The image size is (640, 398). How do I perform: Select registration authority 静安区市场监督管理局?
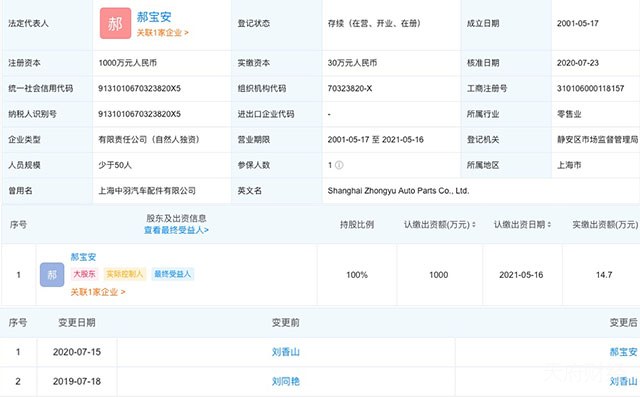click(598, 139)
